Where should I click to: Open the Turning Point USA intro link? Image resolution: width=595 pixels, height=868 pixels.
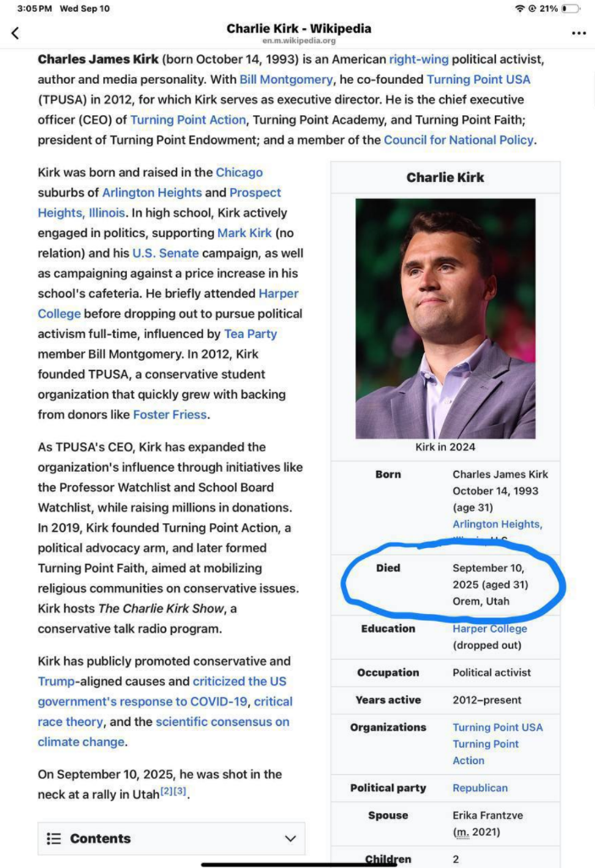(478, 80)
